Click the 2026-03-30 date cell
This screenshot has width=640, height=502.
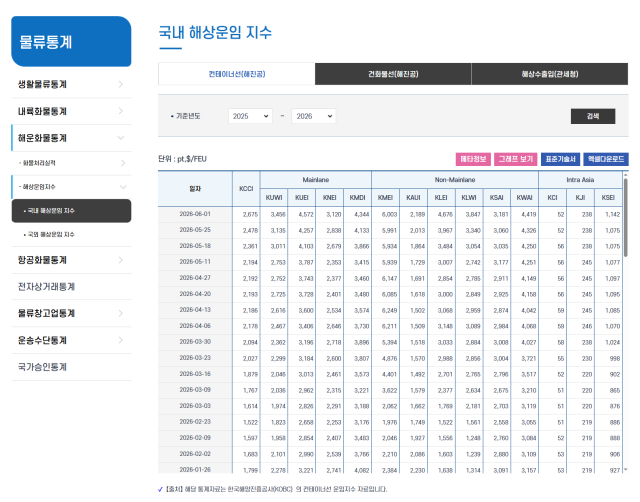coord(195,342)
